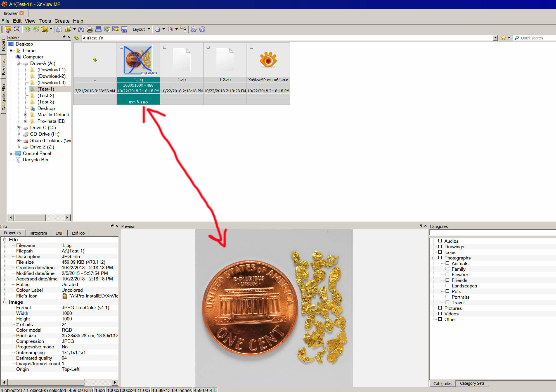Expand the Drive-C (C:) tree node
Screen dimensions: 556x392
click(18, 128)
